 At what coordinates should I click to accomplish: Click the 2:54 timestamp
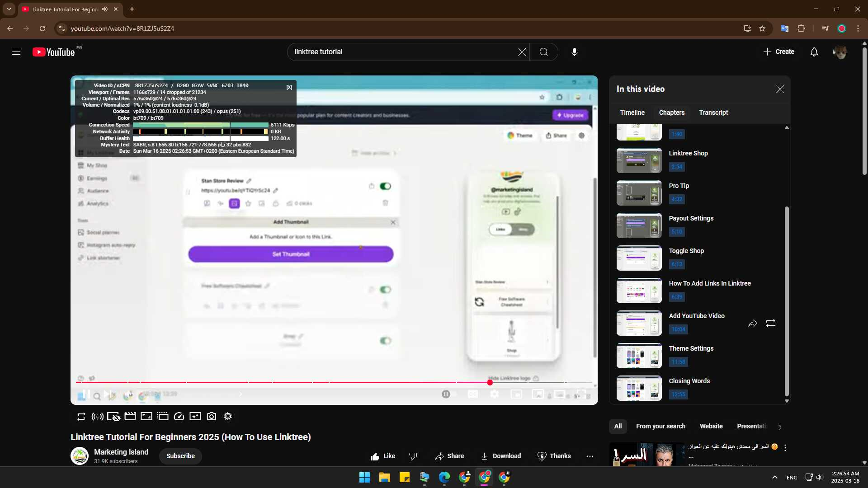tap(677, 167)
